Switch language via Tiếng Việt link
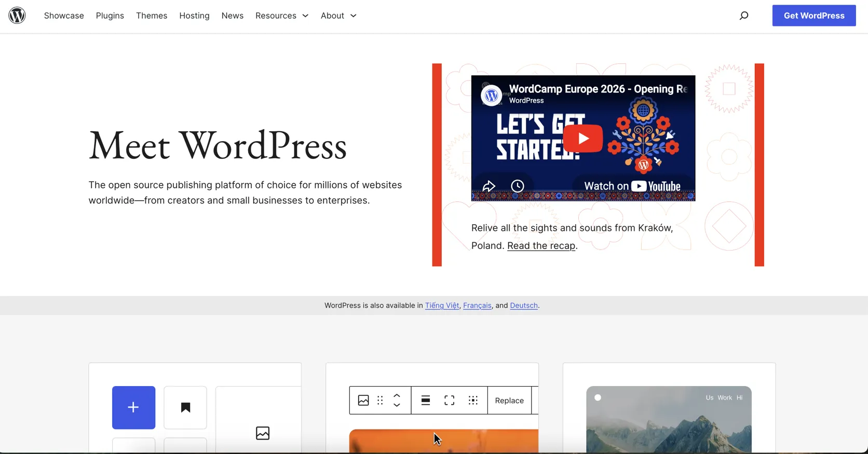This screenshot has height=454, width=868. coord(442,306)
